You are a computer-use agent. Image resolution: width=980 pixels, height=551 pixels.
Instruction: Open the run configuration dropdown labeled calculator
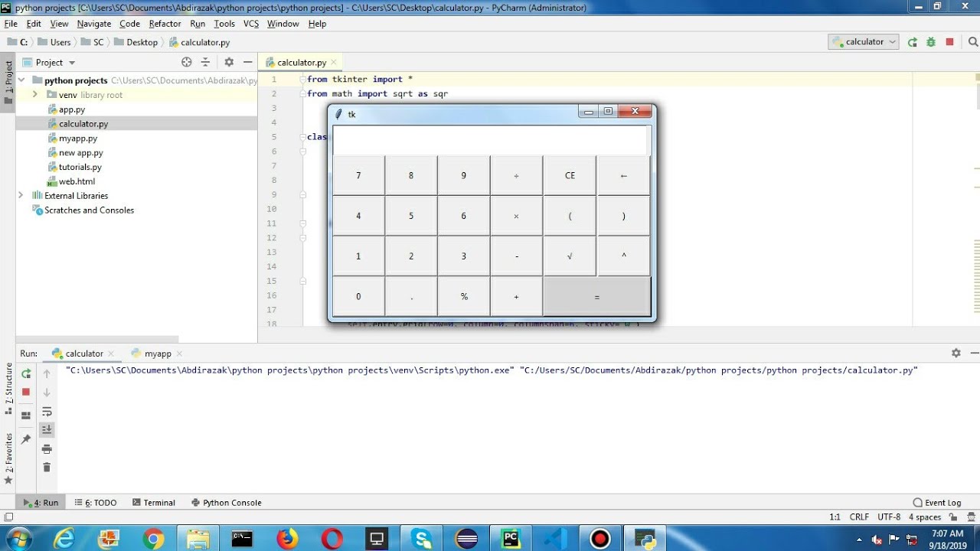click(863, 42)
